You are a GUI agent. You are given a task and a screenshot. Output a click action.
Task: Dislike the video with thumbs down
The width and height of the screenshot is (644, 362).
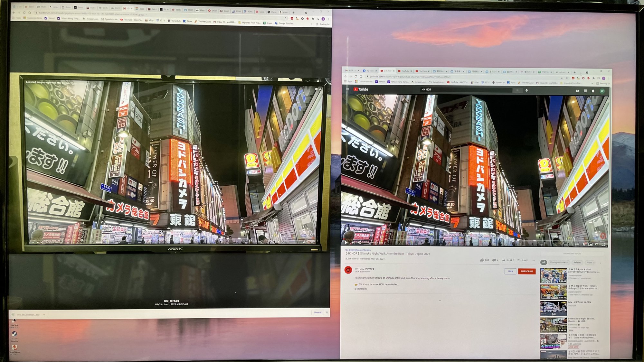[x=494, y=260]
